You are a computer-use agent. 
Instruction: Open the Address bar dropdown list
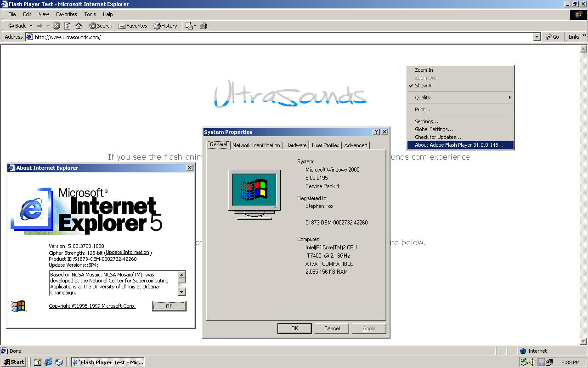pos(537,37)
